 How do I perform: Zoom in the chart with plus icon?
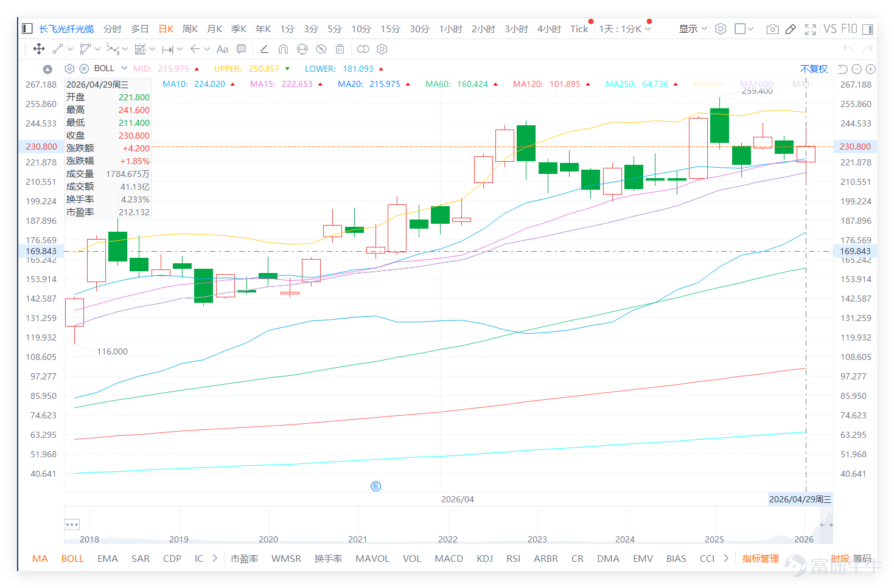[871, 69]
